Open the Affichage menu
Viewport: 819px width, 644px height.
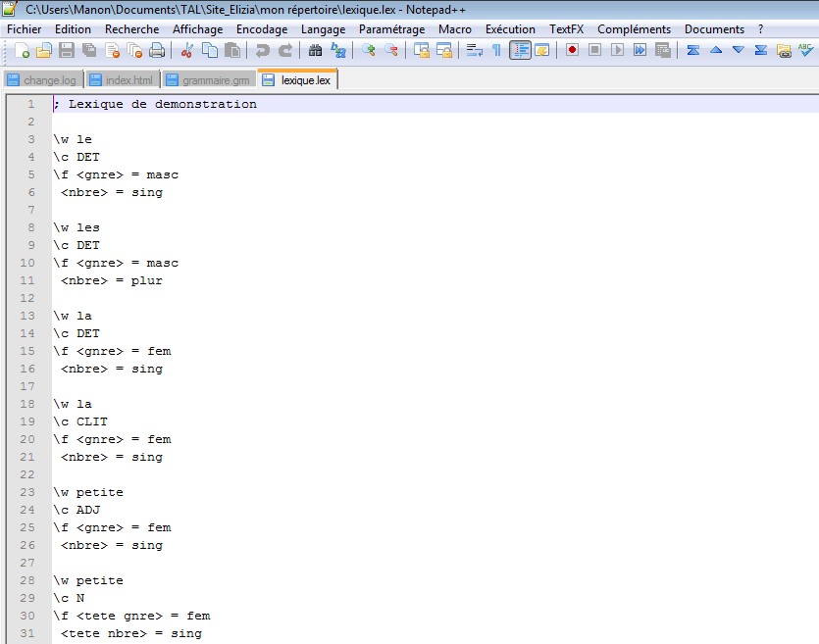[x=198, y=29]
